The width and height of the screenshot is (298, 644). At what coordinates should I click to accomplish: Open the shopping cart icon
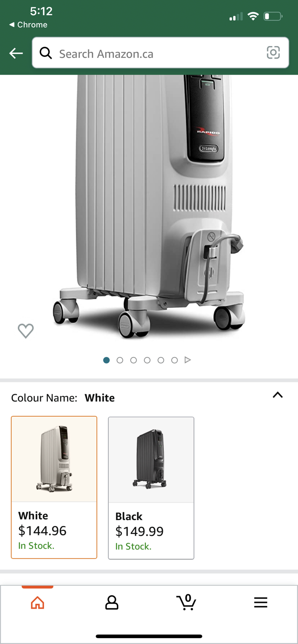[x=186, y=602]
